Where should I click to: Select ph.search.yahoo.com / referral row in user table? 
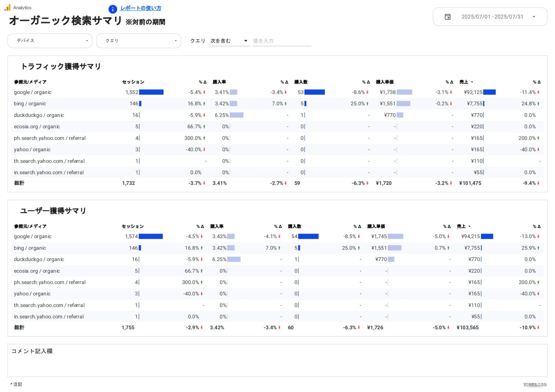pos(50,282)
